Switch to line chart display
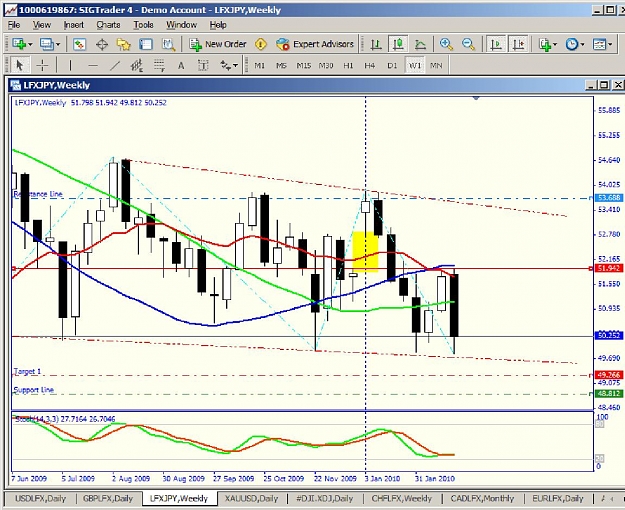625x510 pixels. click(421, 44)
